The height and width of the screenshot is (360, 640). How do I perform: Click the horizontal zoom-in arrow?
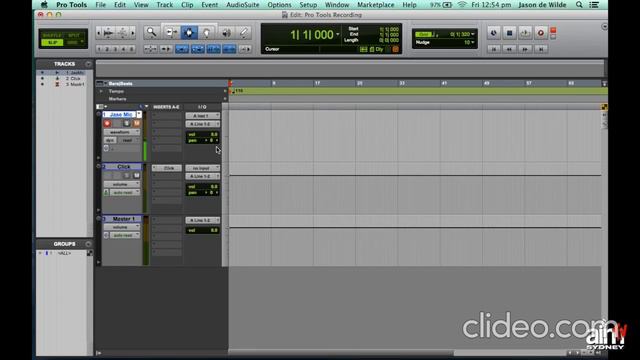[x=133, y=33]
